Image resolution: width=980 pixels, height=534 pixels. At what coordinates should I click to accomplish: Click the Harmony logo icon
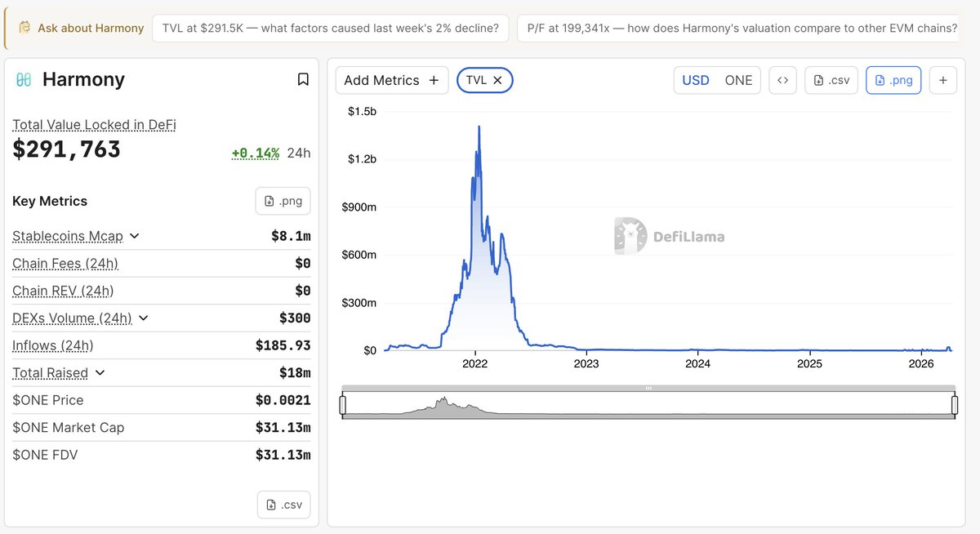click(24, 79)
